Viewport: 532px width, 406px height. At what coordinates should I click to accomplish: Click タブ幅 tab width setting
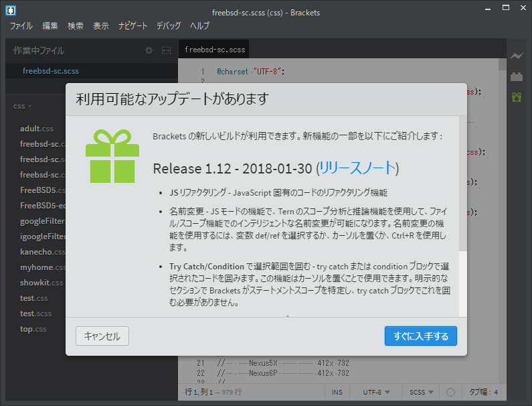(483, 392)
